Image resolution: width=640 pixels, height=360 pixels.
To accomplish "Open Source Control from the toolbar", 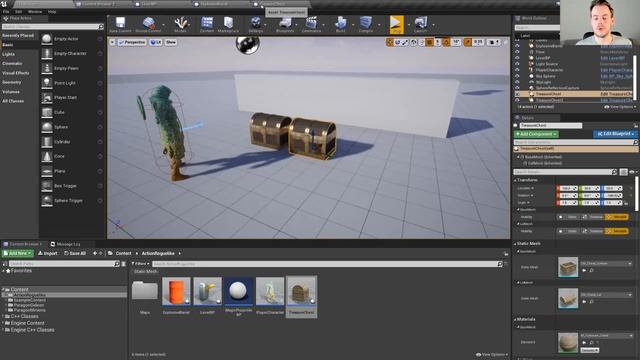I will click(x=148, y=24).
